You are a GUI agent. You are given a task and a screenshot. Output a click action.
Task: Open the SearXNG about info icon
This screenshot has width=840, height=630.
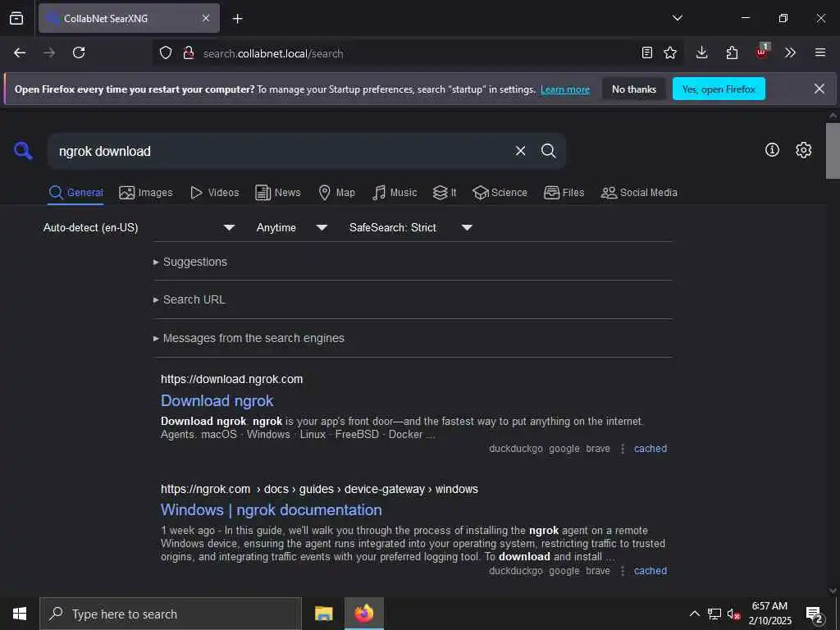pyautogui.click(x=772, y=150)
